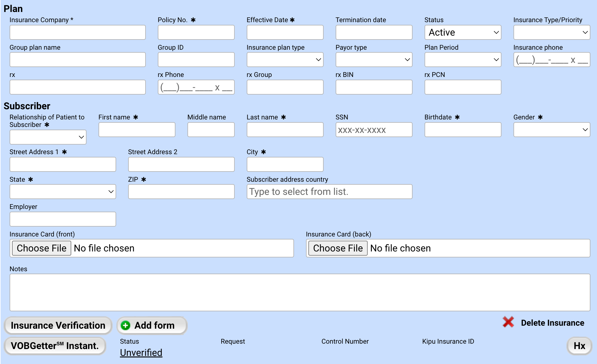Open the Insurance Type/Priority dropdown
Viewport: 597px width, 364px height.
pyautogui.click(x=551, y=32)
